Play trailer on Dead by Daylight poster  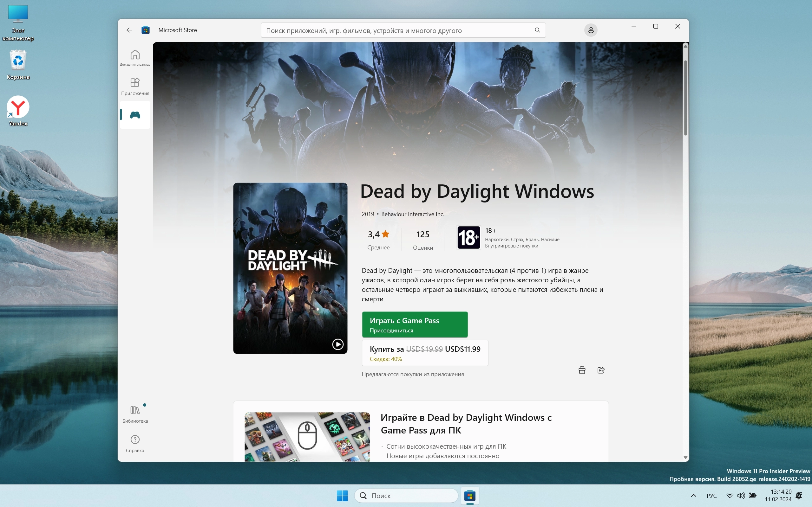point(337,344)
